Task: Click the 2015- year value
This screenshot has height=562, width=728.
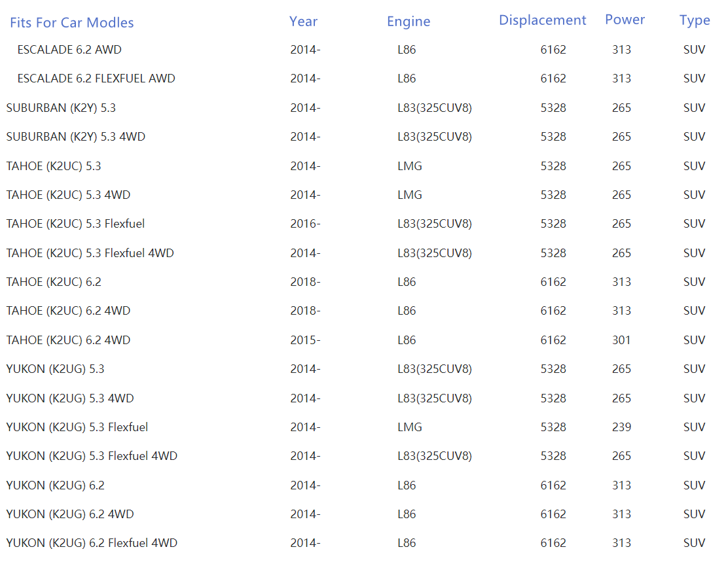Action: [x=305, y=340]
